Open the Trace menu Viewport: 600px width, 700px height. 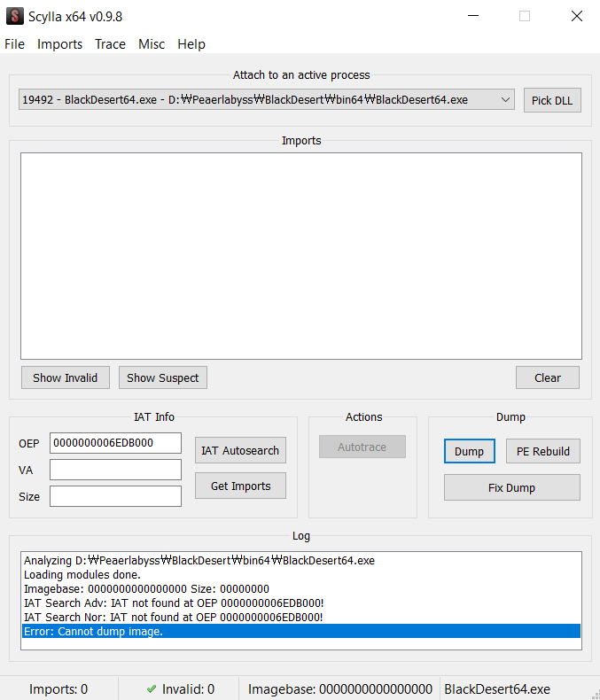click(110, 44)
